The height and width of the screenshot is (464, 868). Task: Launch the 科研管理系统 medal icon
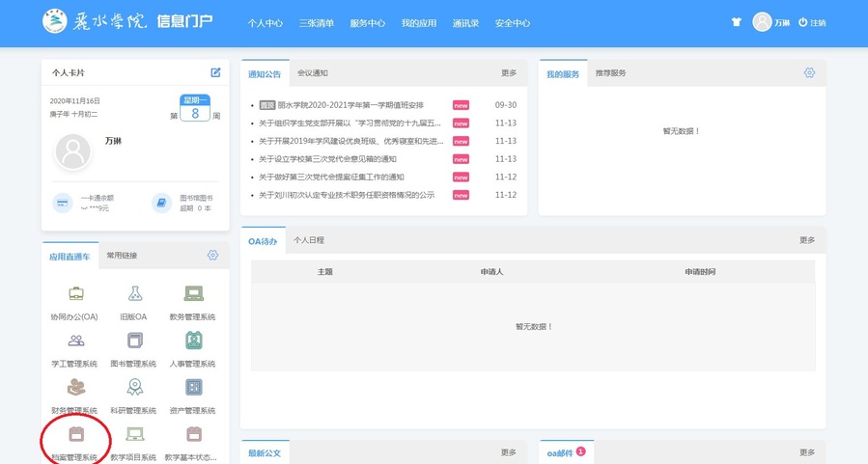tap(134, 387)
